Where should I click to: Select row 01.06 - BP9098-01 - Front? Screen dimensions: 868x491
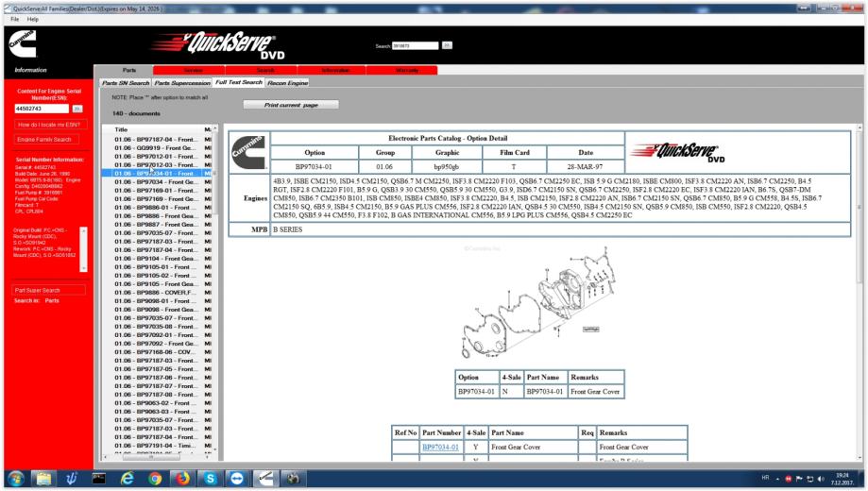157,301
